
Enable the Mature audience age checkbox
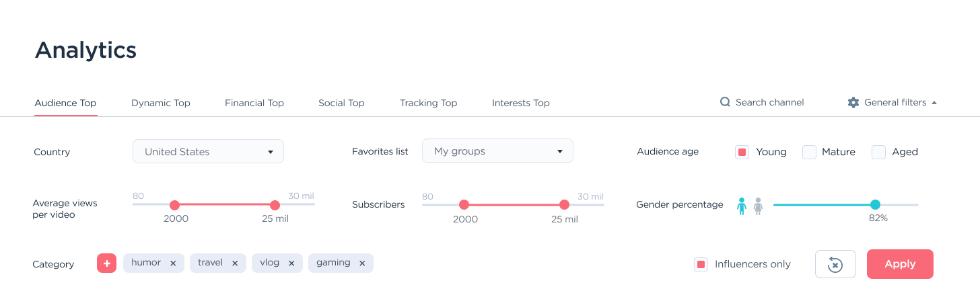tap(809, 152)
